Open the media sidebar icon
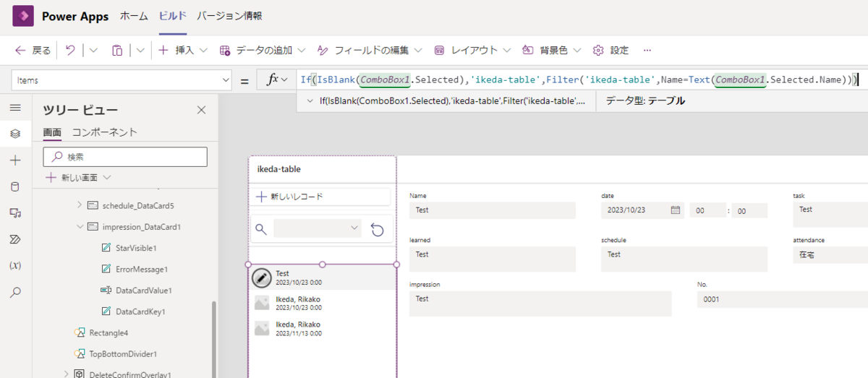Viewport: 868px width, 378px height. [x=15, y=212]
